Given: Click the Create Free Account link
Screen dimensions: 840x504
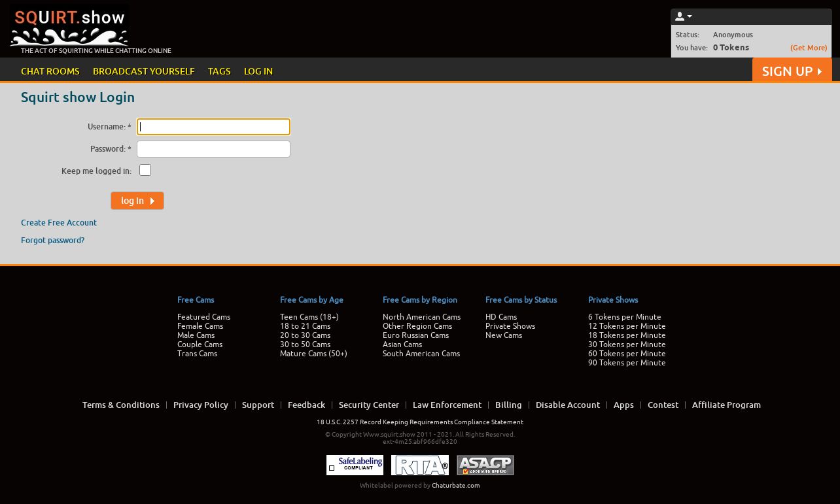Looking at the screenshot, I should tap(59, 222).
